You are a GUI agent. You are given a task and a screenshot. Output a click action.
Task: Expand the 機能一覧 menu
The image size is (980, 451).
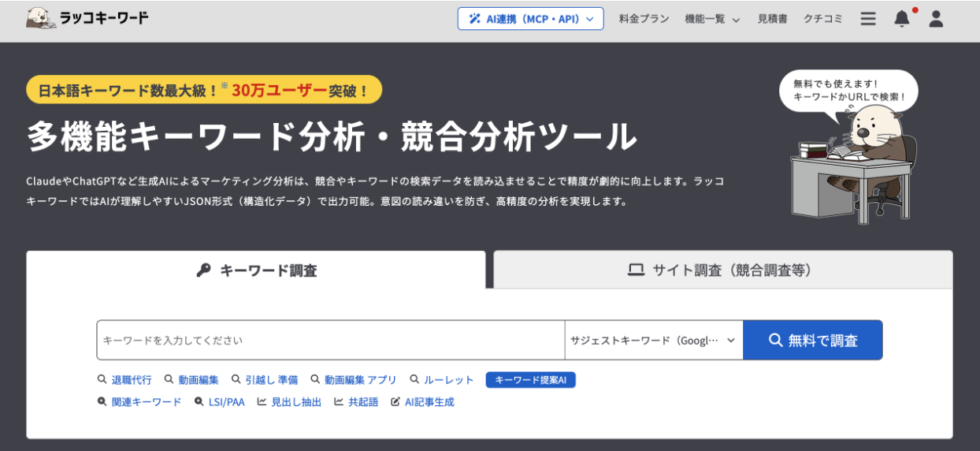712,19
